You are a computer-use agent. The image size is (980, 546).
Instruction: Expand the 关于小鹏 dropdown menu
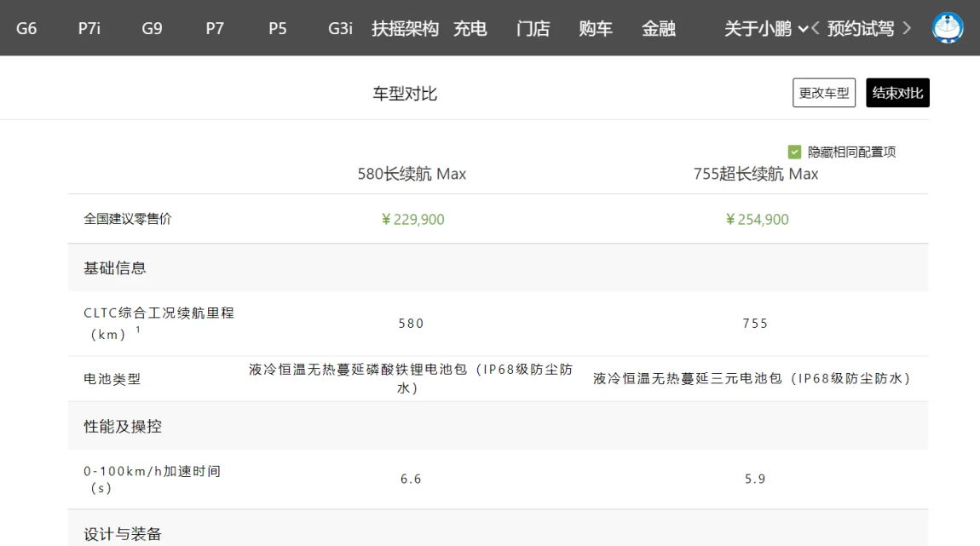pos(766,29)
